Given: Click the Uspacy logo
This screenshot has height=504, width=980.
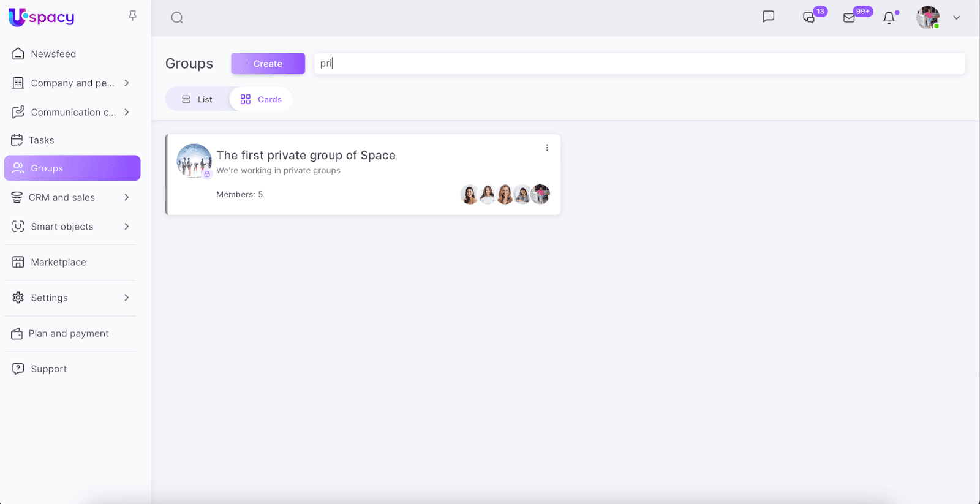Looking at the screenshot, I should (x=42, y=17).
